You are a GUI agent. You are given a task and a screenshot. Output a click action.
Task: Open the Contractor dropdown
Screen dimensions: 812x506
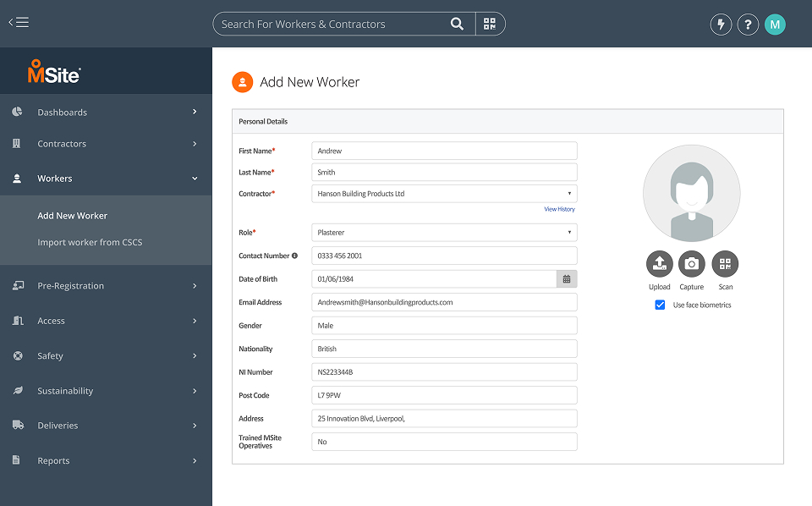[444, 194]
